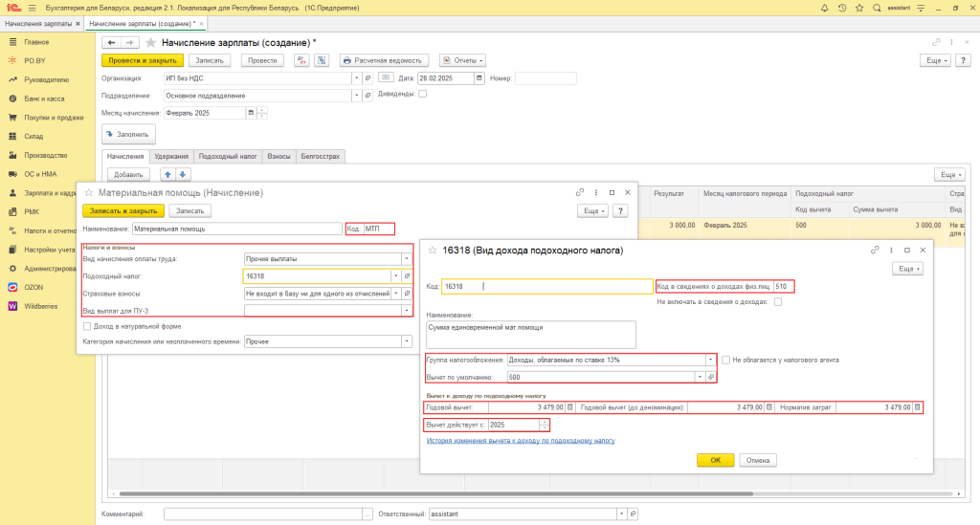Open calculator for Норматив затрат field
The height and width of the screenshot is (525, 980).
918,407
